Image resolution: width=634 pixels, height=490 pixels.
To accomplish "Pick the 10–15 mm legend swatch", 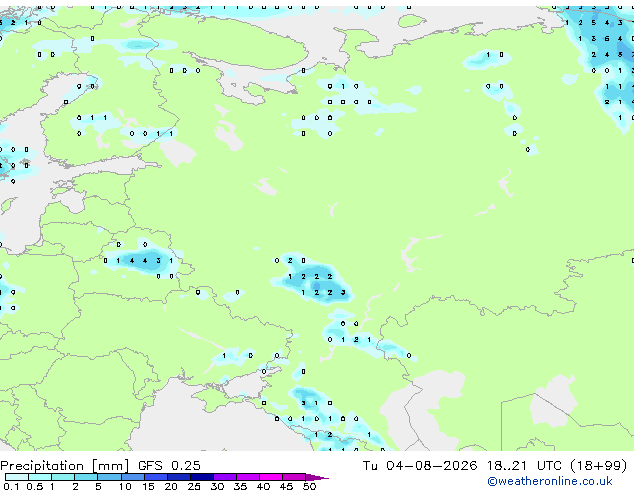I will point(133,477).
